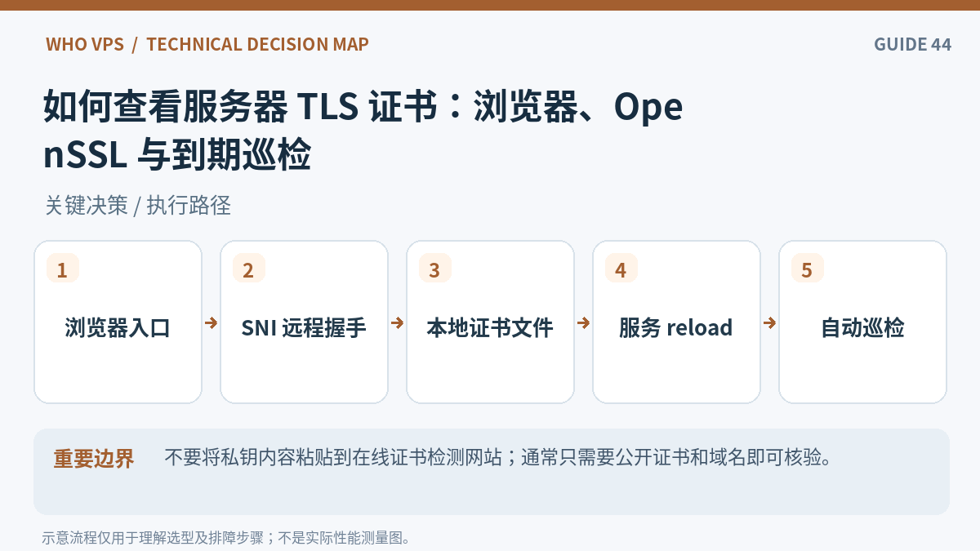Select the 浏览器入口 step card
The height and width of the screenshot is (551, 980).
click(x=118, y=322)
